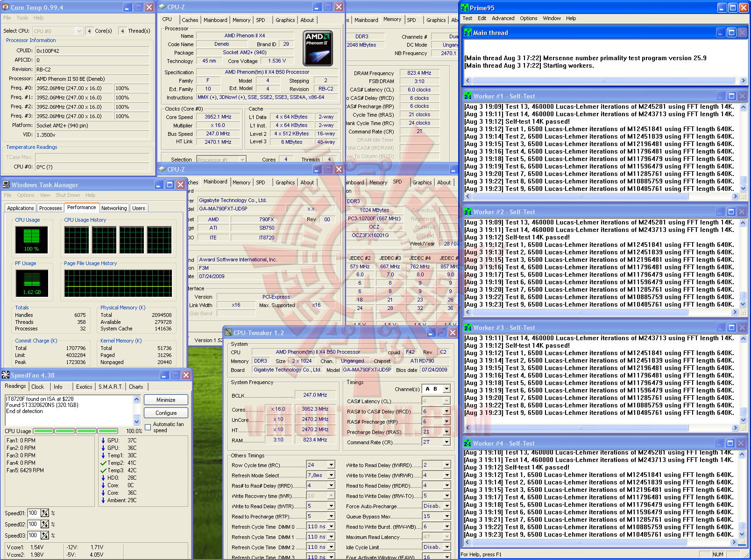
Task: Enable the Automatic fan speed checkbox
Action: coord(148,427)
